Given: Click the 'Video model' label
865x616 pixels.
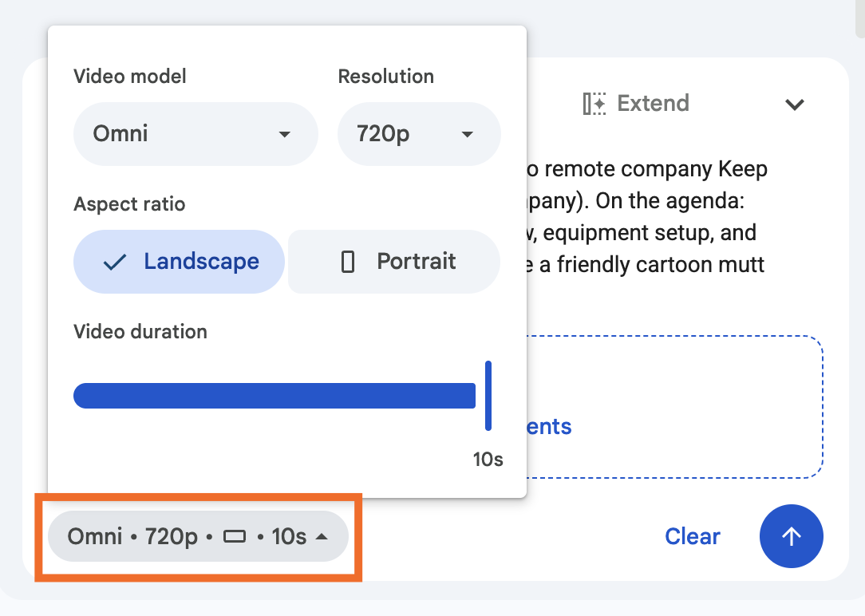Looking at the screenshot, I should tap(129, 76).
